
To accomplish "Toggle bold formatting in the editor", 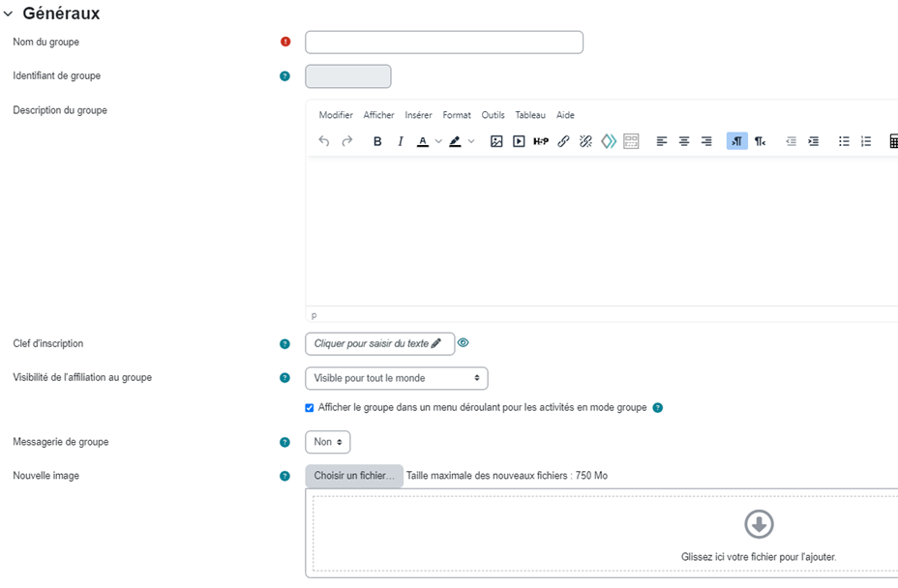I will 377,141.
